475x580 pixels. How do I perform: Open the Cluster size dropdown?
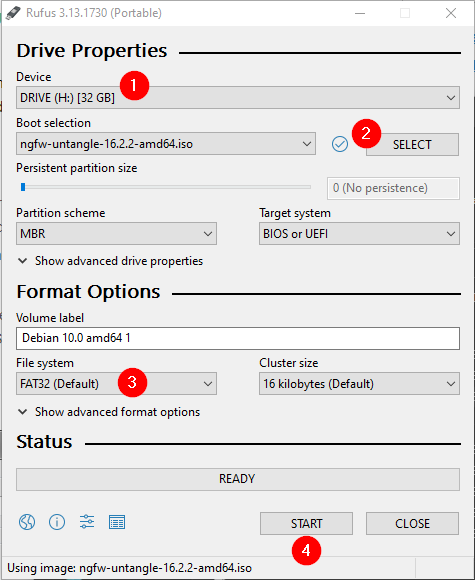(x=359, y=384)
